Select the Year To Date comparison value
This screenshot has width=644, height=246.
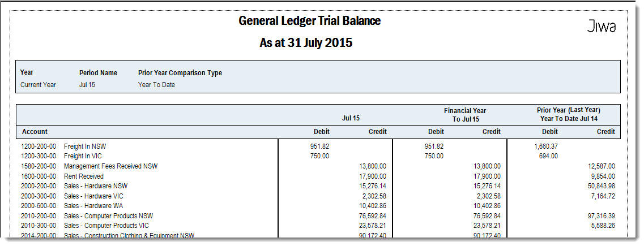click(x=156, y=85)
